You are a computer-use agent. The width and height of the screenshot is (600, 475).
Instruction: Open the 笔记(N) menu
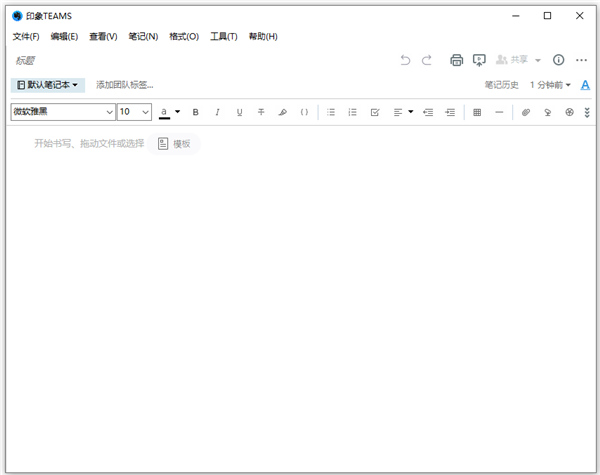[x=143, y=36]
